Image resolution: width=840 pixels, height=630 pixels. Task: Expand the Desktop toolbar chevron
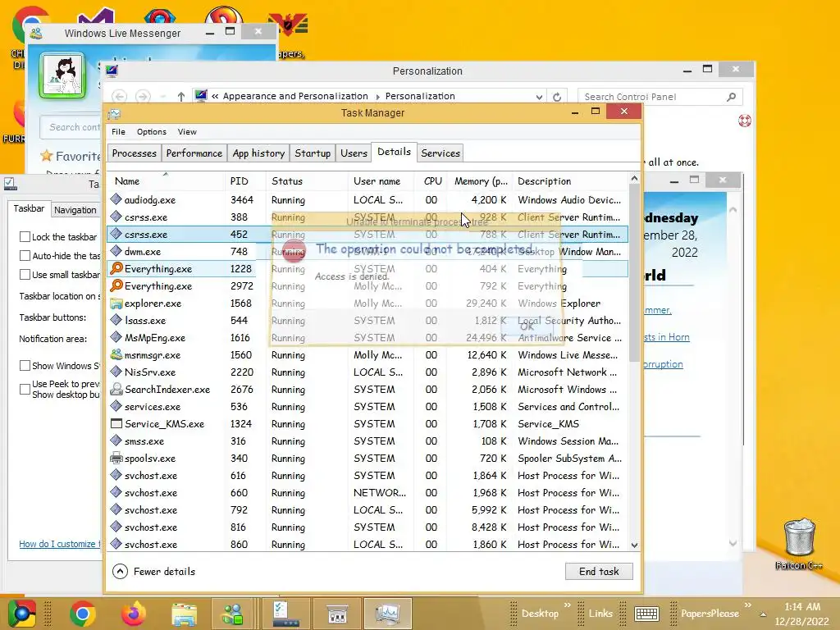click(567, 605)
